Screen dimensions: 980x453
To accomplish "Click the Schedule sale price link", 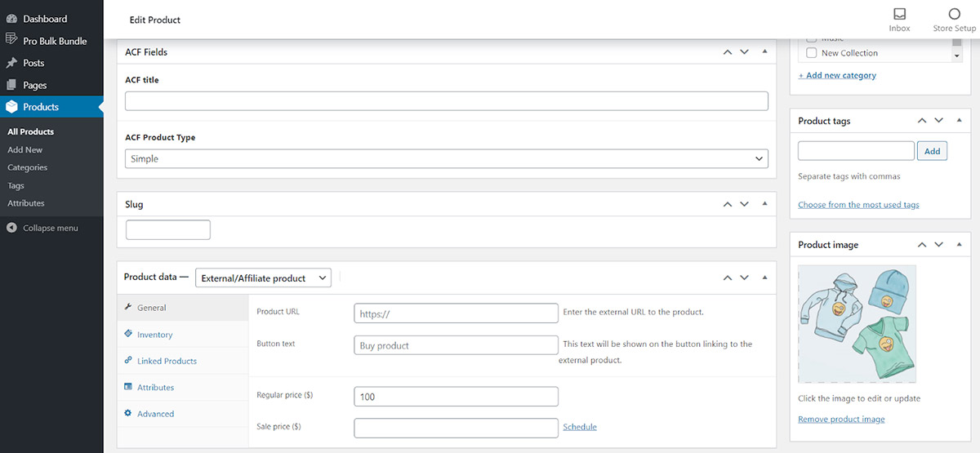I will click(579, 427).
